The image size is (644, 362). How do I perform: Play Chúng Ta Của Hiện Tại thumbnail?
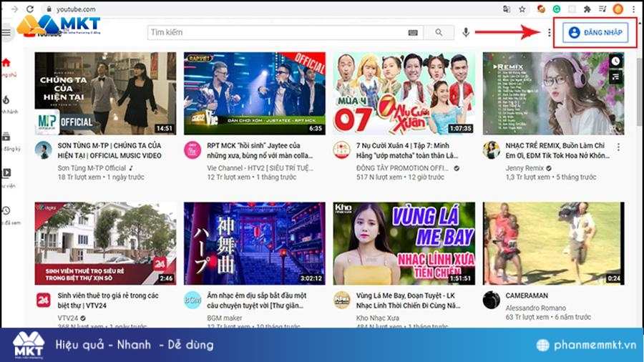(x=106, y=94)
